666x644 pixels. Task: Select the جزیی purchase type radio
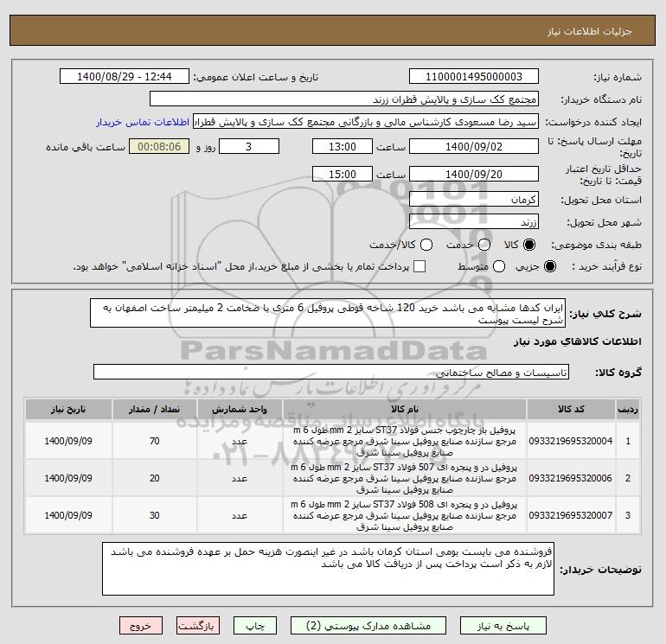549,266
